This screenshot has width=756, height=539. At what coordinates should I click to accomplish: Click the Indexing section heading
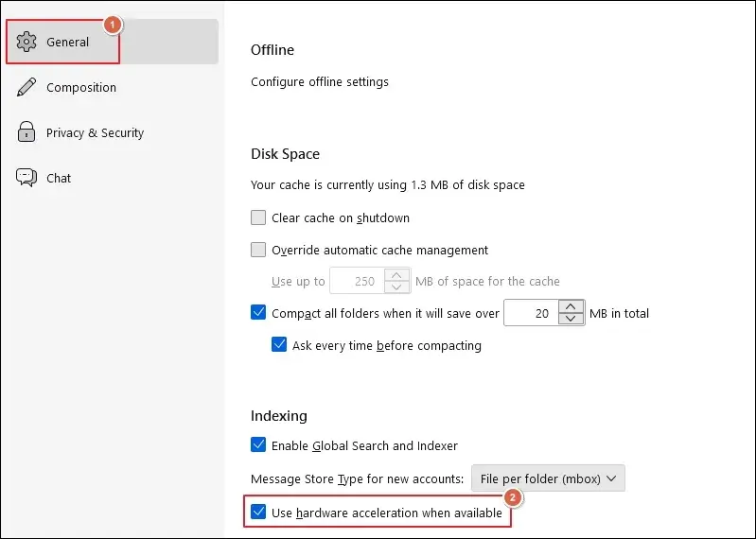coord(279,416)
